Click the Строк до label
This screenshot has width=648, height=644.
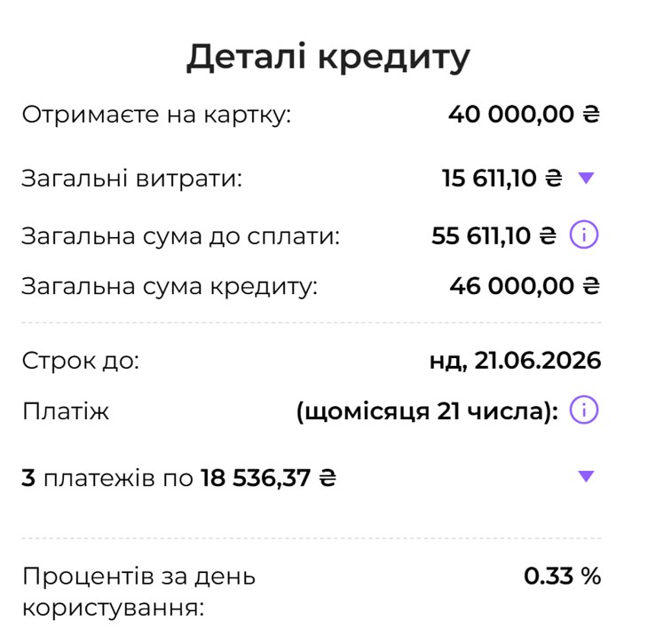[81, 362]
